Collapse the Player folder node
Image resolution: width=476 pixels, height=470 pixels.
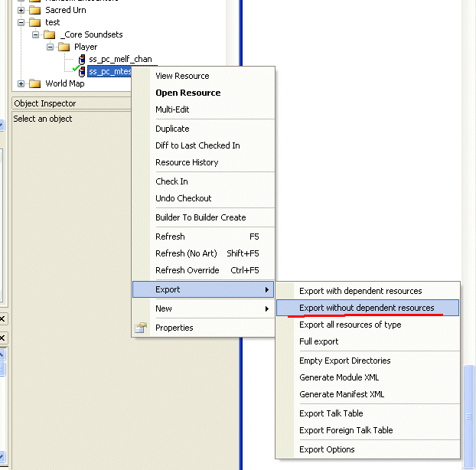coord(51,47)
